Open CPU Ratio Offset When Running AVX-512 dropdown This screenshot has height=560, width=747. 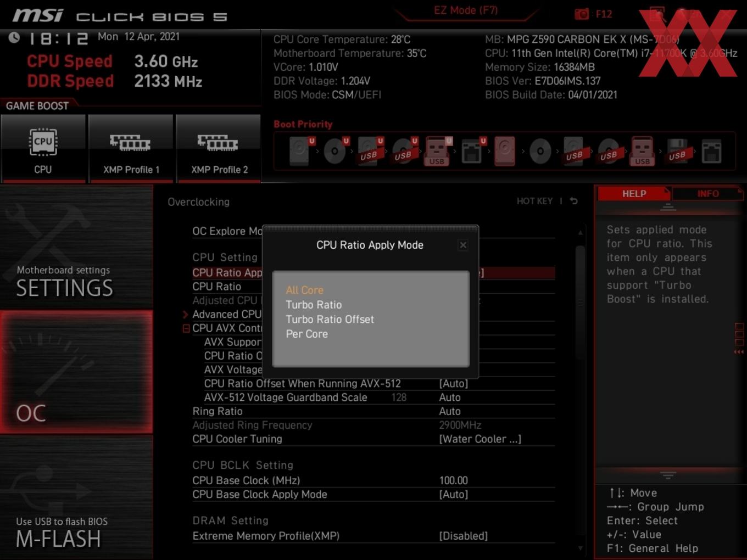(x=454, y=383)
